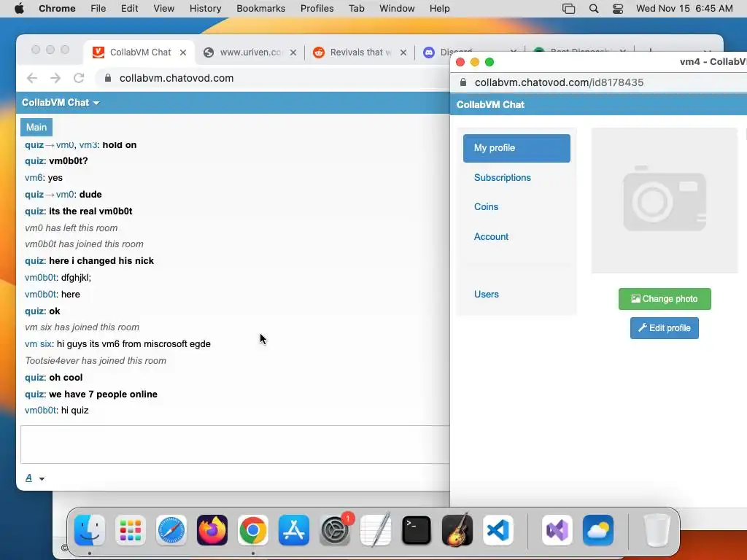The image size is (747, 560).
Task: Open GarageBand from the dock
Action: 457,530
